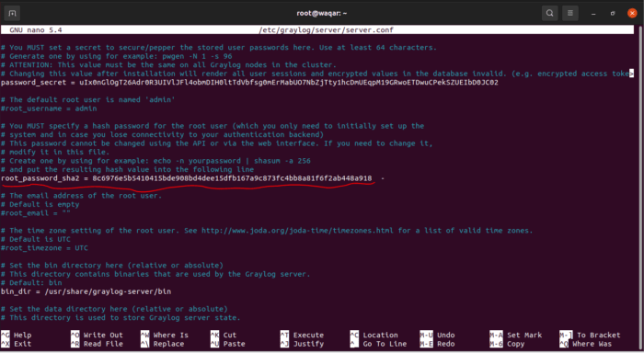
Task: Click the Read File shortcut
Action: [97, 344]
